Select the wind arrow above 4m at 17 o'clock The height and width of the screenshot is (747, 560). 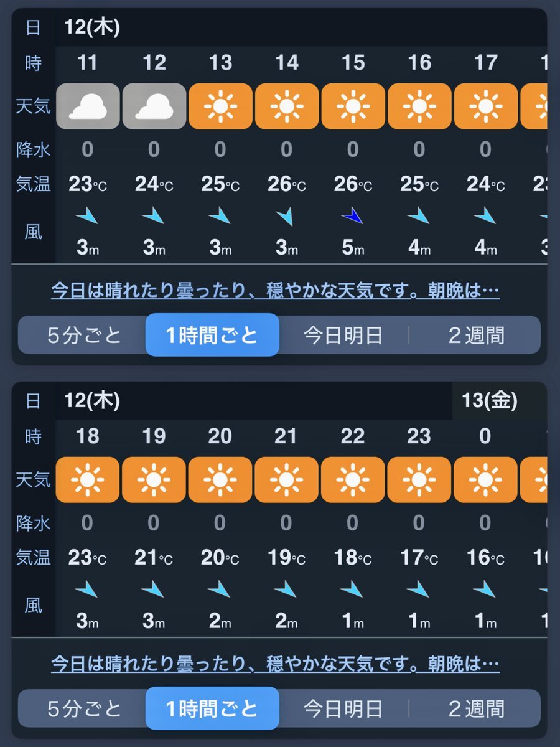[x=485, y=216]
